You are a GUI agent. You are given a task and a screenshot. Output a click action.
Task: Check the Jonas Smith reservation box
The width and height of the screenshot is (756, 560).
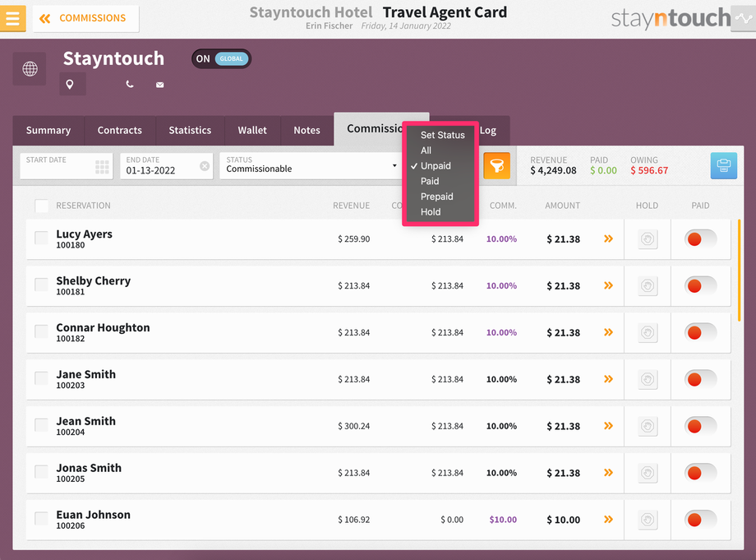41,472
